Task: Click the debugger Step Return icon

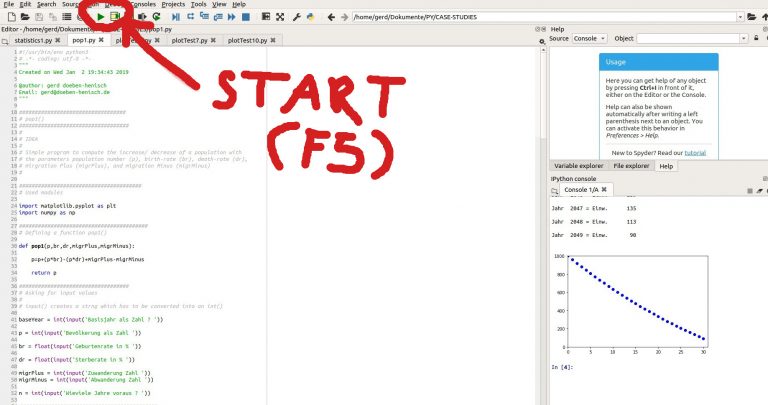Action: point(218,17)
